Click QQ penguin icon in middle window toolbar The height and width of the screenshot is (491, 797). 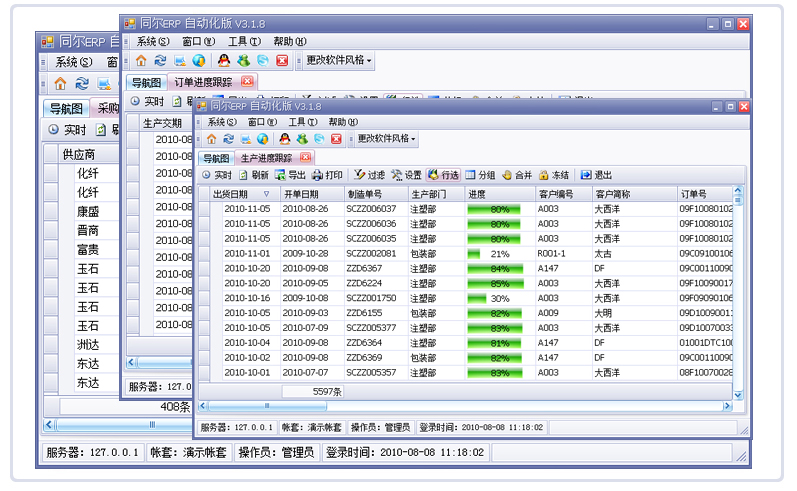(224, 61)
